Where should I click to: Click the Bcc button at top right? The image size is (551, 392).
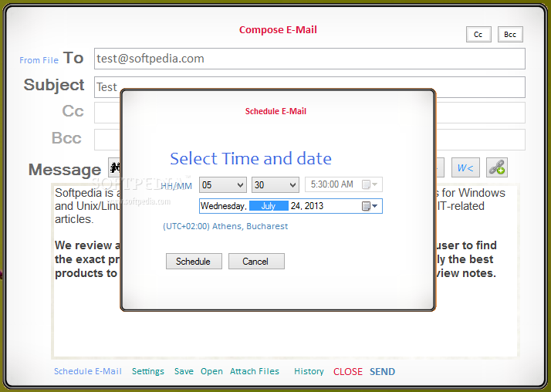pyautogui.click(x=510, y=35)
